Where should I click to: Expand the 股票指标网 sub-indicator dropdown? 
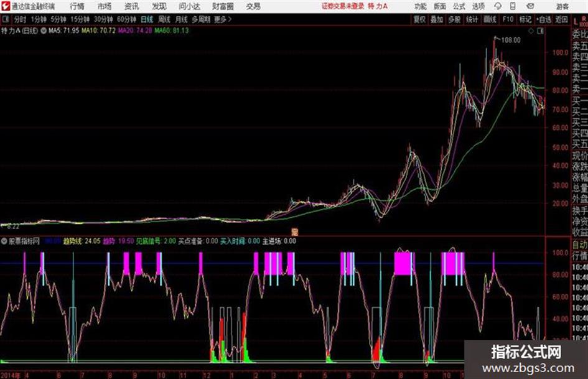[4, 241]
